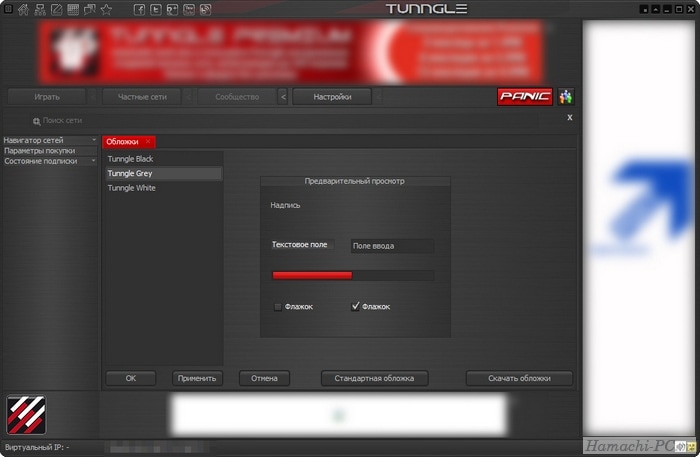
Task: Click the Скачать обложки button
Action: pos(519,378)
